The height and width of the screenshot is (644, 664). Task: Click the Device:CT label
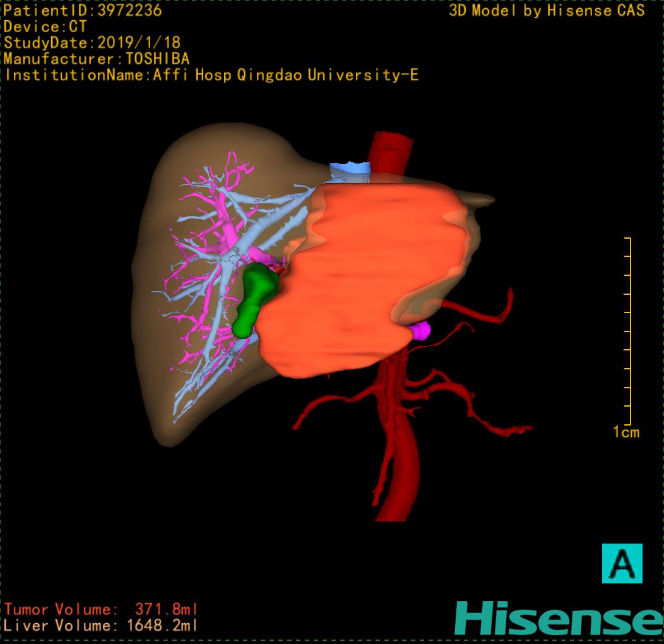tap(45, 27)
